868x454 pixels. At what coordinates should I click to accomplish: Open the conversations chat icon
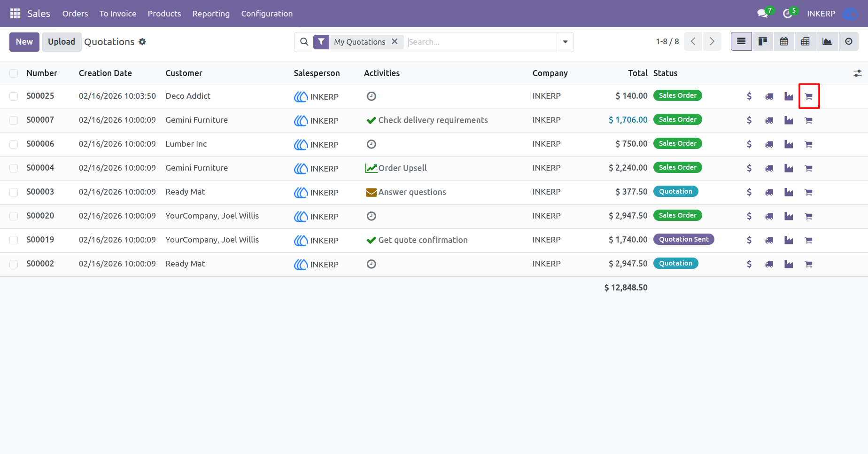coord(763,14)
